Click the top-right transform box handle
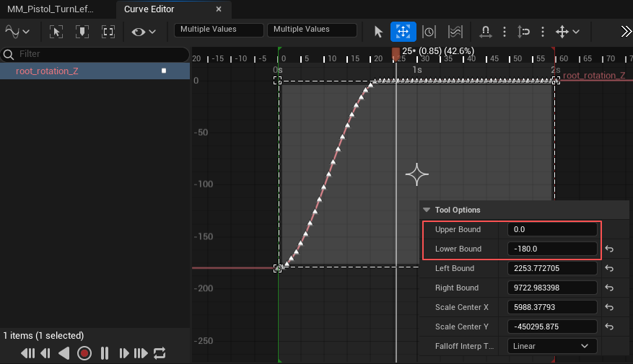The width and height of the screenshot is (633, 364). 556,80
